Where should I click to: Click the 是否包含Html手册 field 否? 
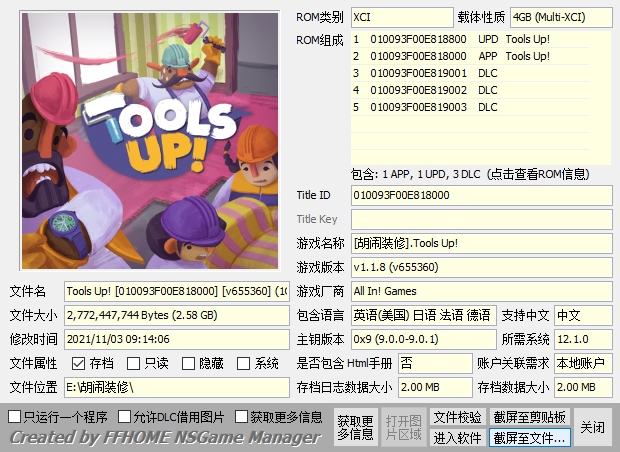pos(435,363)
